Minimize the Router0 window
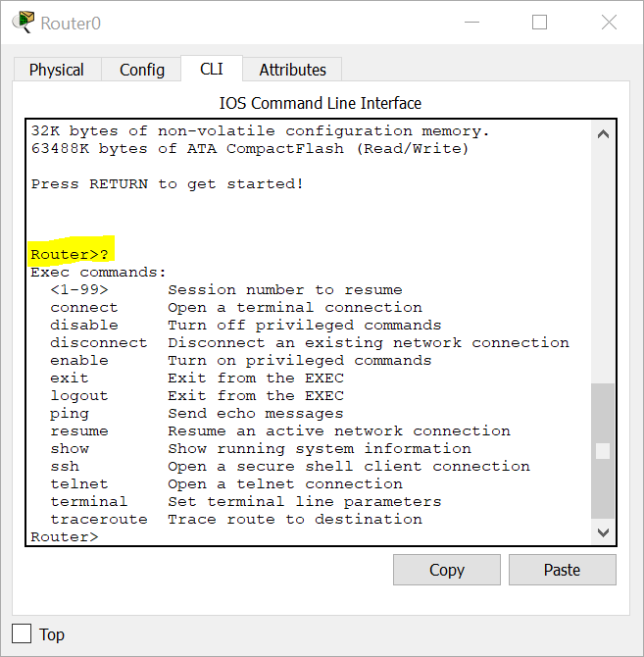The width and height of the screenshot is (644, 657). click(471, 23)
